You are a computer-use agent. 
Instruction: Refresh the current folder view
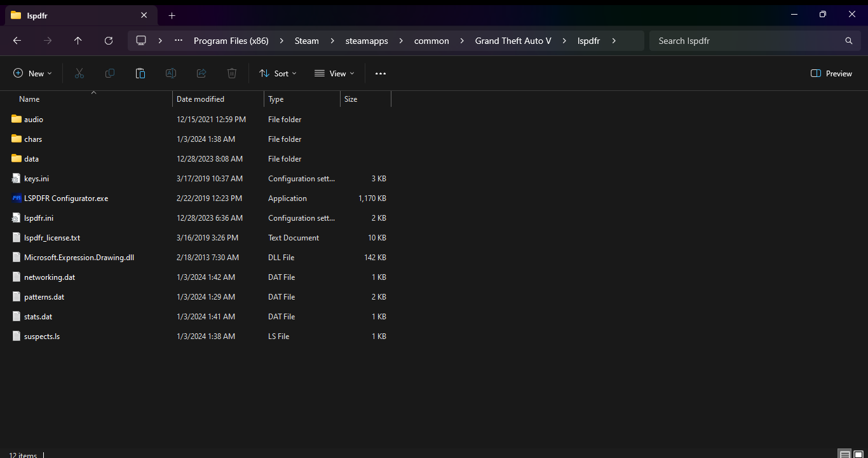tap(109, 41)
